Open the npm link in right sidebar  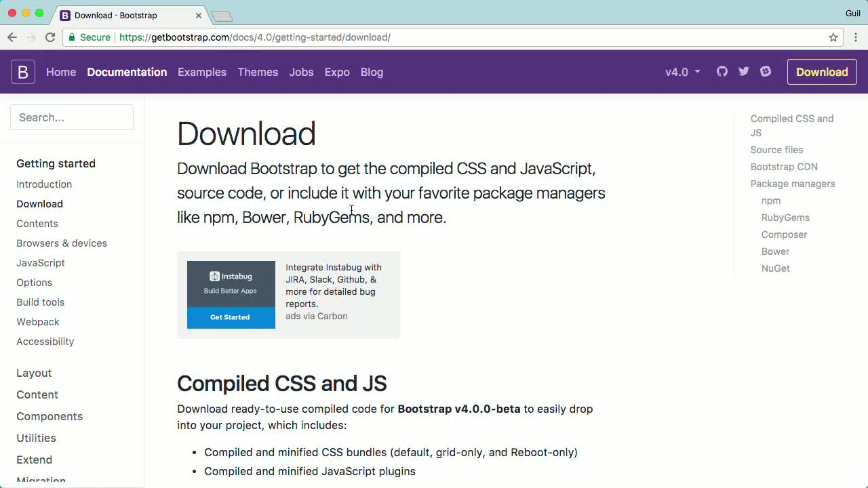pos(771,201)
